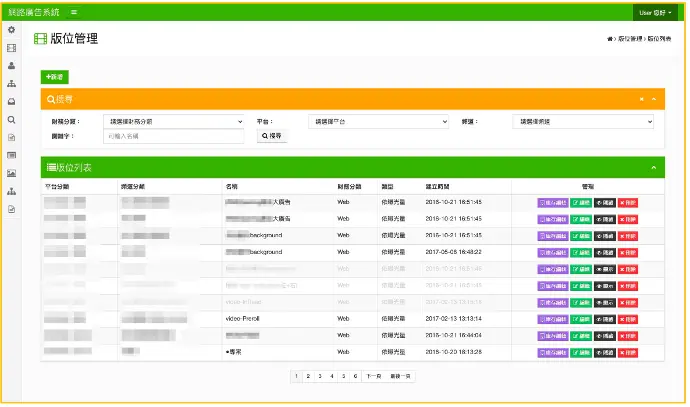
Task: Click 下一頁 next page link
Action: pos(373,376)
